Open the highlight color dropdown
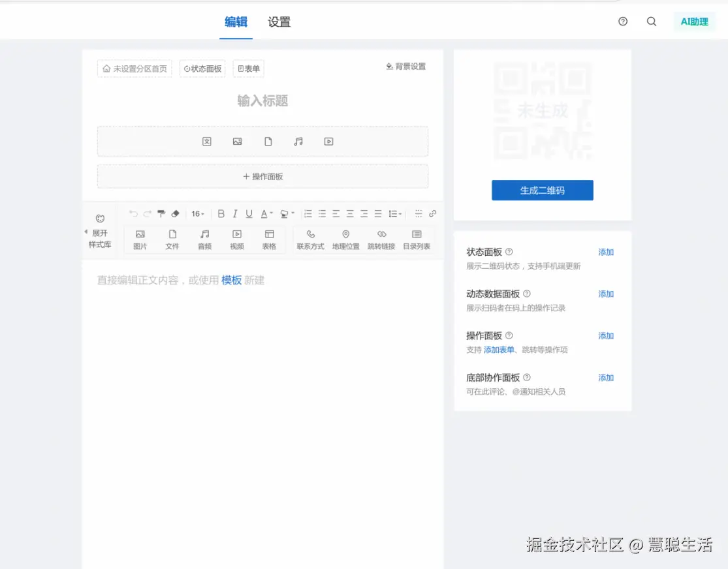This screenshot has width=728, height=569. click(x=287, y=213)
